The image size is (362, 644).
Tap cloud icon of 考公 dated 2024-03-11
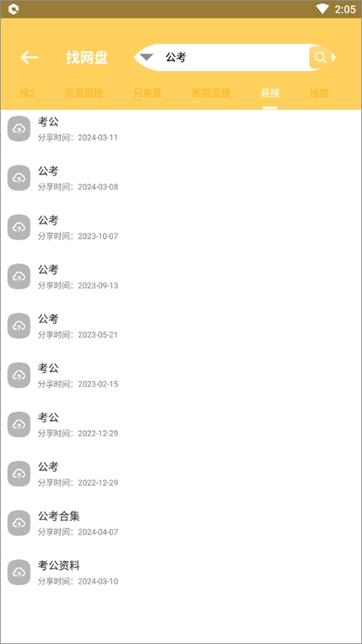20,129
